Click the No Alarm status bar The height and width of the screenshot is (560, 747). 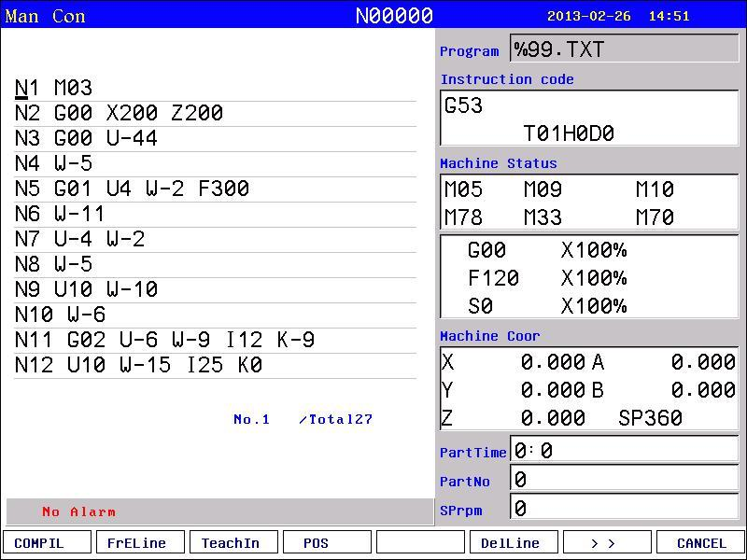[220, 511]
